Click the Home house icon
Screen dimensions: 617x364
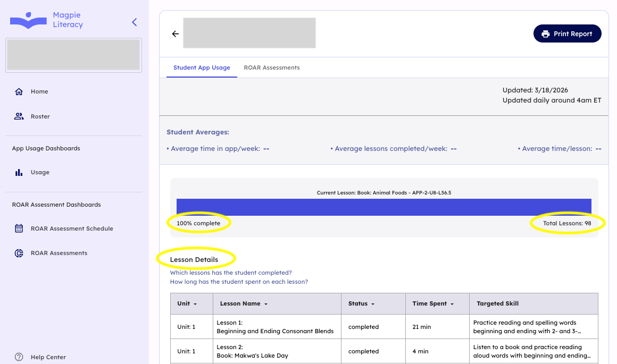tap(19, 91)
